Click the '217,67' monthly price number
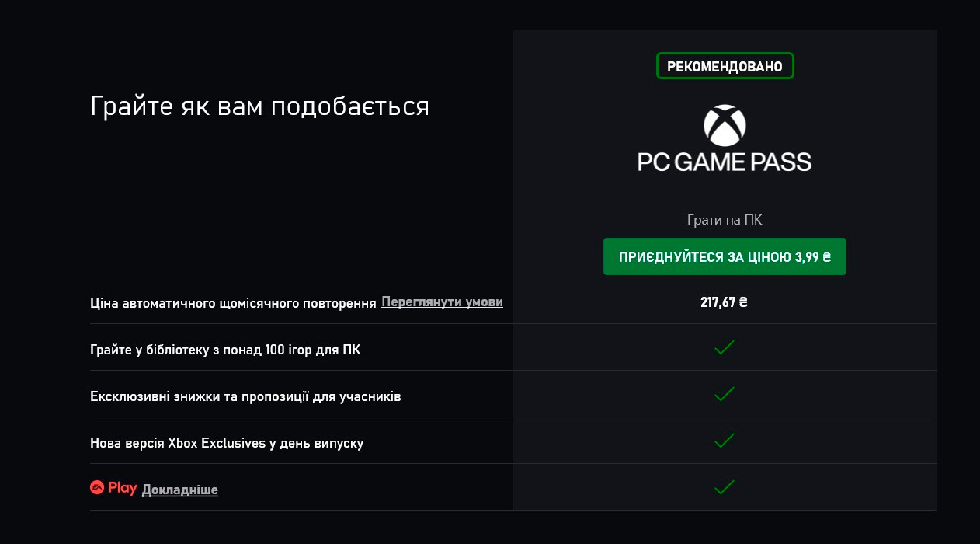Image resolution: width=980 pixels, height=544 pixels. pyautogui.click(x=718, y=302)
